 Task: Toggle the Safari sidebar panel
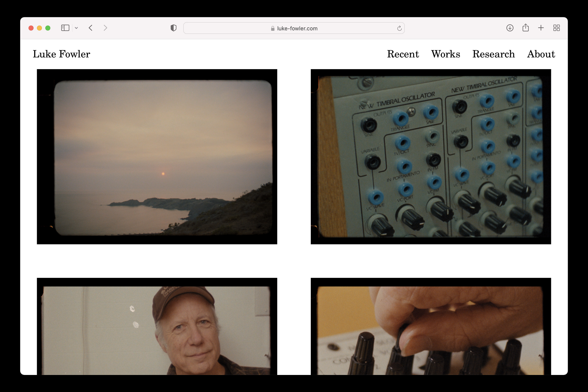click(65, 28)
